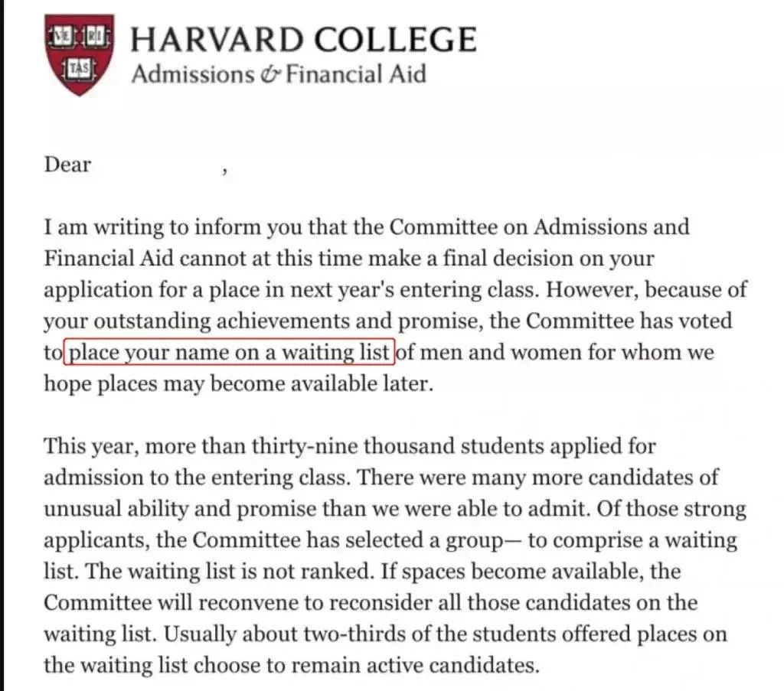This screenshot has height=691, width=784.
Task: Click the word Dear in the salutation
Action: coord(67,165)
